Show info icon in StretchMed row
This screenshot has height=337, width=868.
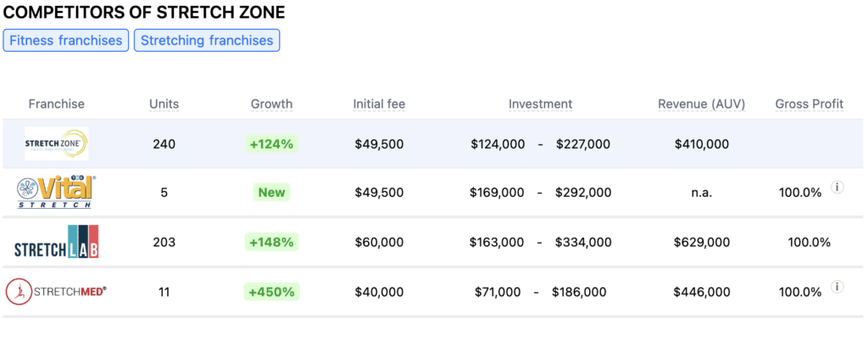coord(837,287)
